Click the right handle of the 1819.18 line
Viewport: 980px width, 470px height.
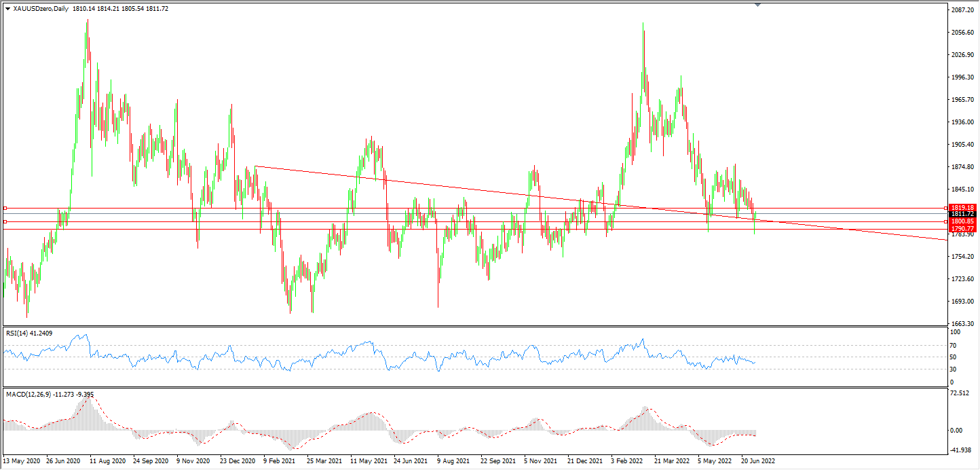point(945,208)
